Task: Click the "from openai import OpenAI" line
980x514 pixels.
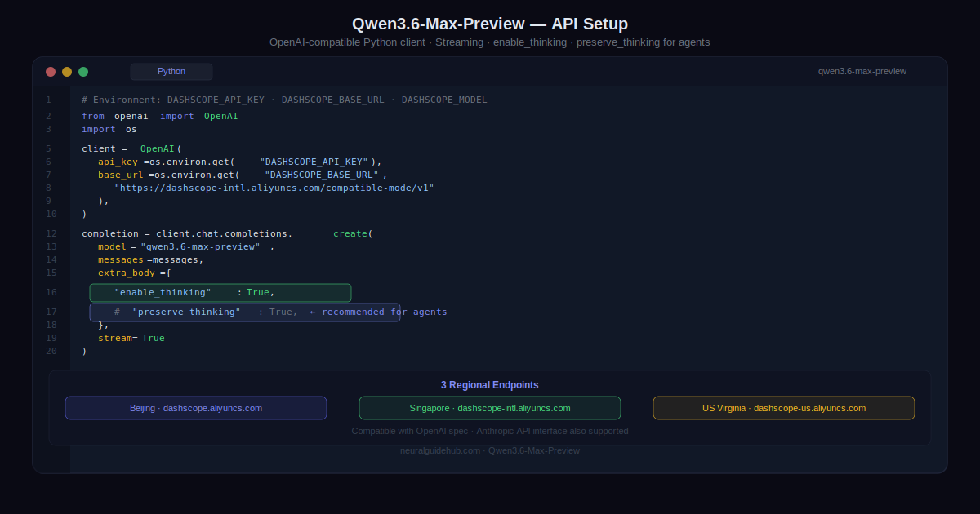Action: pos(159,116)
